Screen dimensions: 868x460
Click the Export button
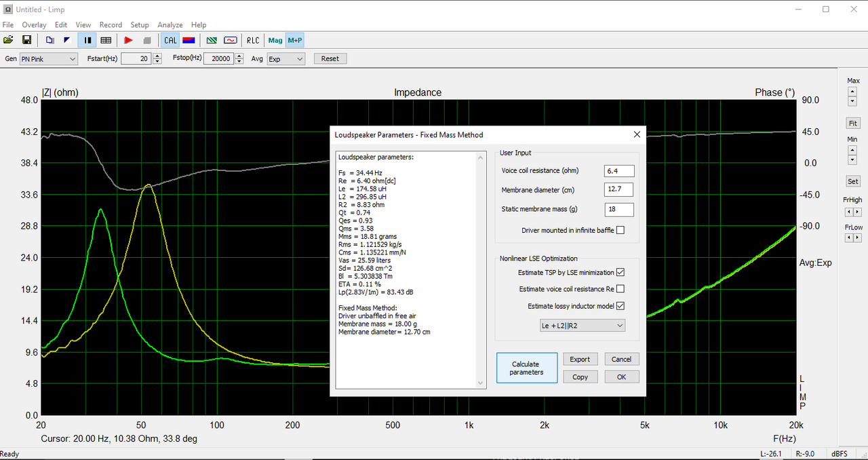pyautogui.click(x=580, y=359)
